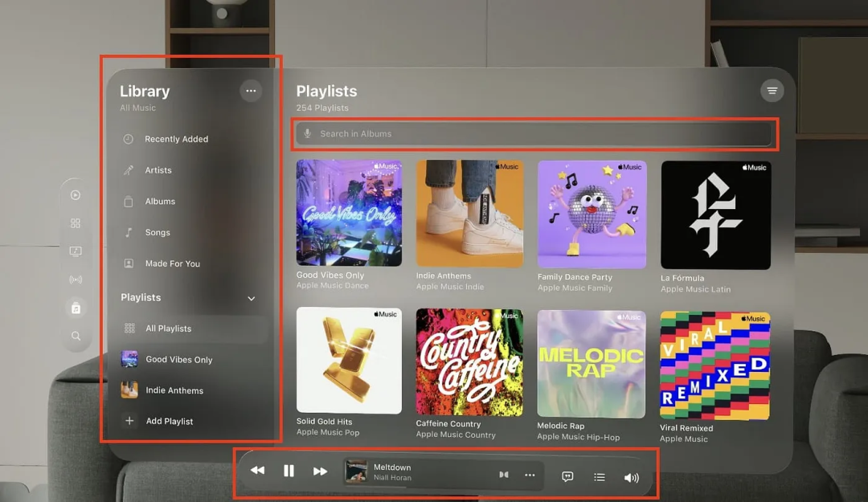Screen dimensions: 868x502
Task: Open the Made For You section
Action: [x=172, y=263]
